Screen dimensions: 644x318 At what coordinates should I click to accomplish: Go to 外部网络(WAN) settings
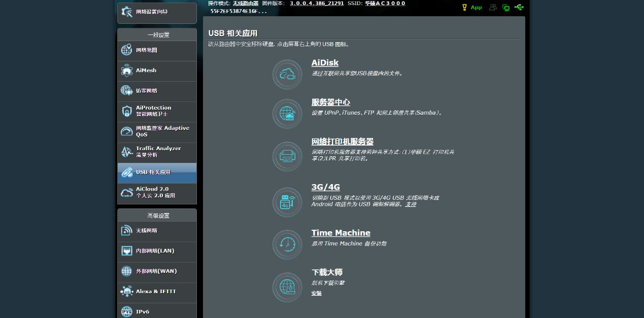pyautogui.click(x=157, y=272)
